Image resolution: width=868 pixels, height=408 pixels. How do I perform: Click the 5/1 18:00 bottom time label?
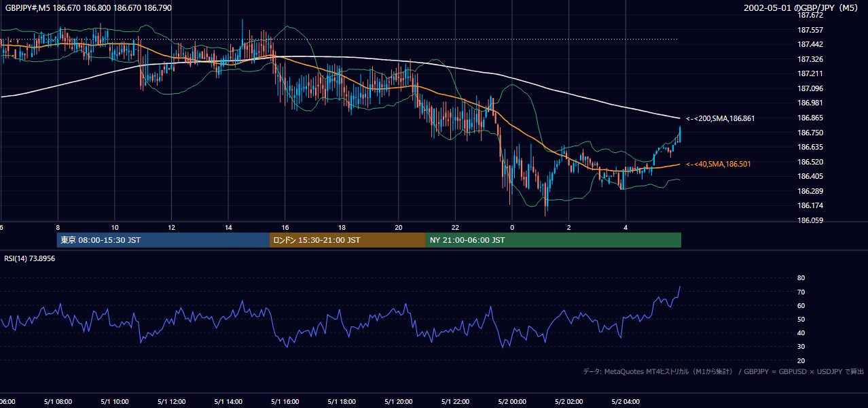342,402
